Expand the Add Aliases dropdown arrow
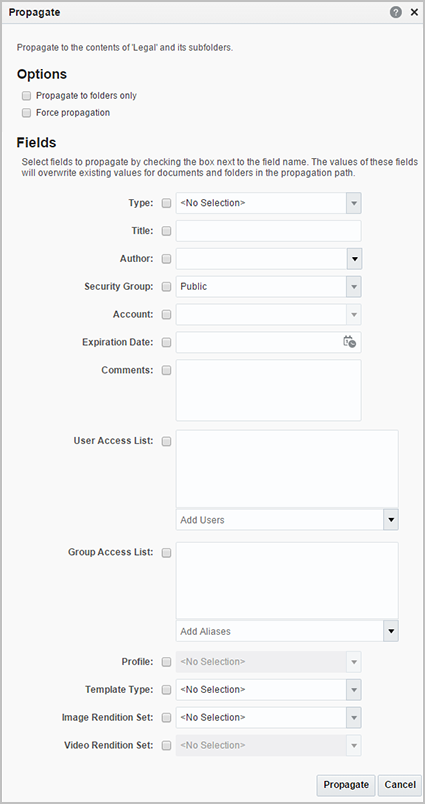Screen dimensions: 425x804 click(x=391, y=631)
